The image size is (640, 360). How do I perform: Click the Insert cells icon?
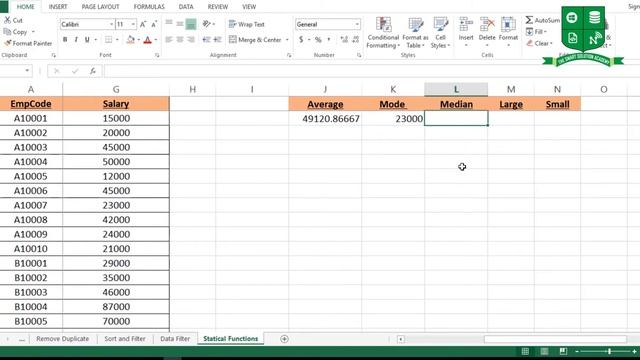466,24
